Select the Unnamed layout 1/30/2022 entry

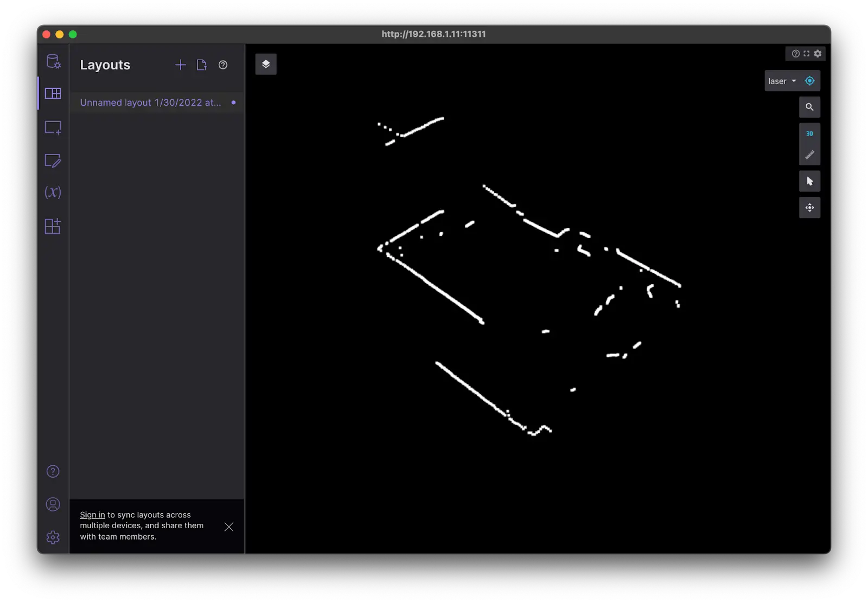coord(150,102)
